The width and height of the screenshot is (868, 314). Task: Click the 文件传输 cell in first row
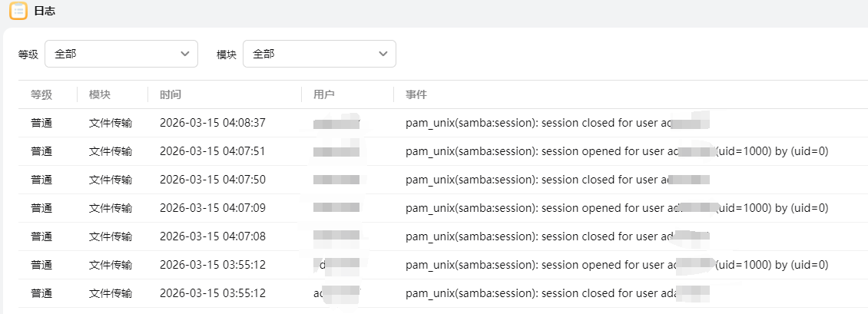click(111, 123)
